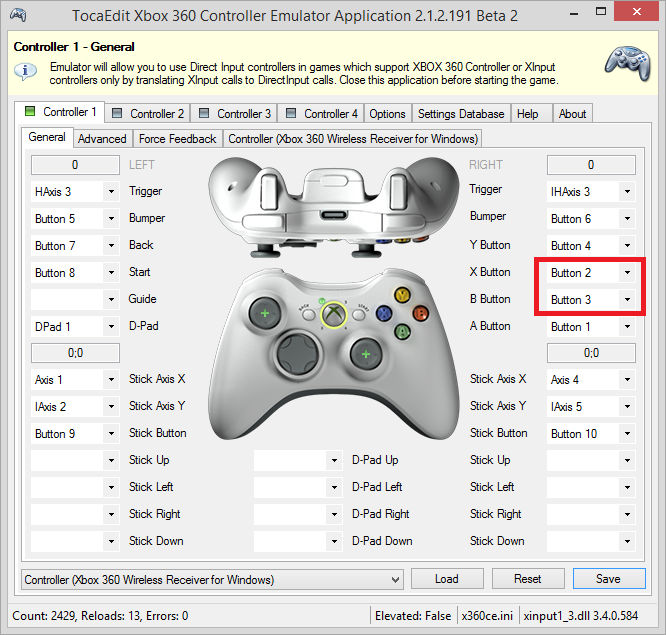Viewport: 666px width, 635px height.
Task: Click the xinput1_3.dll 3.4.0.584 status entry
Action: 581,616
